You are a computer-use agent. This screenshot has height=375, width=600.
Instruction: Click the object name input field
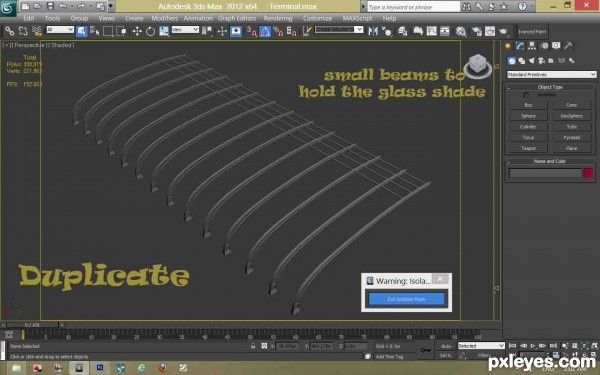coord(545,173)
